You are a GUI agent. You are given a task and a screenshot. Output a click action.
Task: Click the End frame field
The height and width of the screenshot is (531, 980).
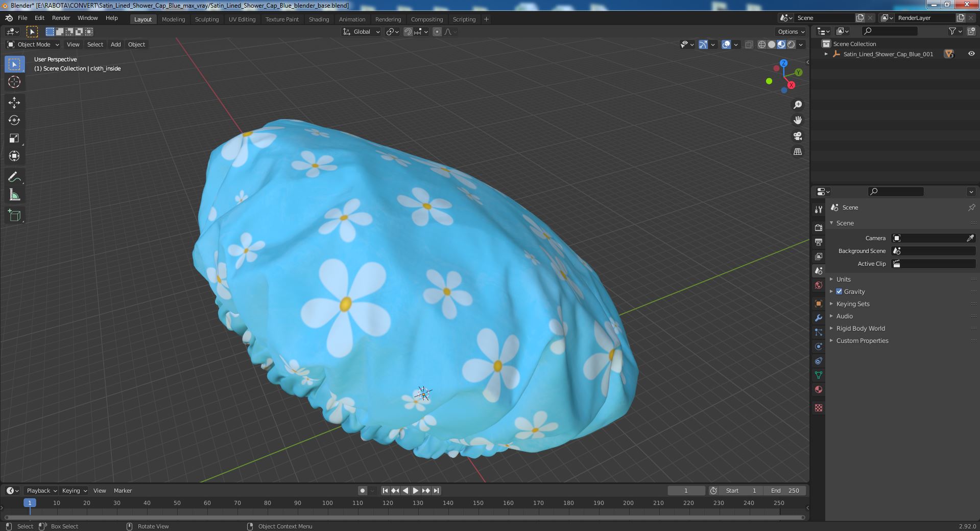pos(785,491)
